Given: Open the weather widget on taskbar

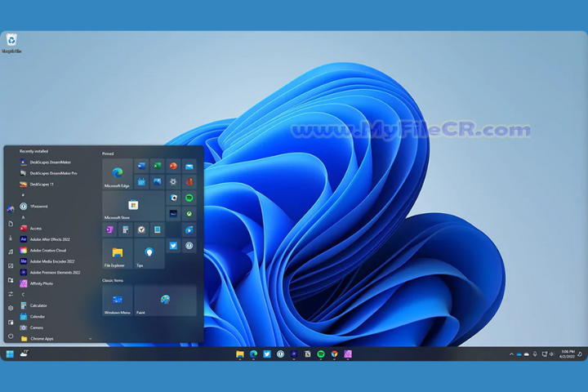Looking at the screenshot, I should (x=24, y=353).
